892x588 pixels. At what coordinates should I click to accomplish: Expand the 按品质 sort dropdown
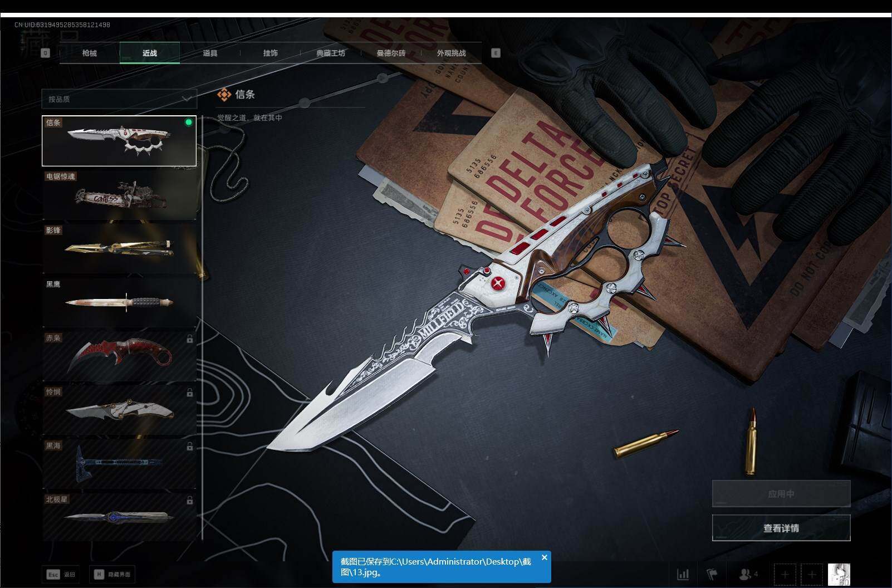click(119, 99)
